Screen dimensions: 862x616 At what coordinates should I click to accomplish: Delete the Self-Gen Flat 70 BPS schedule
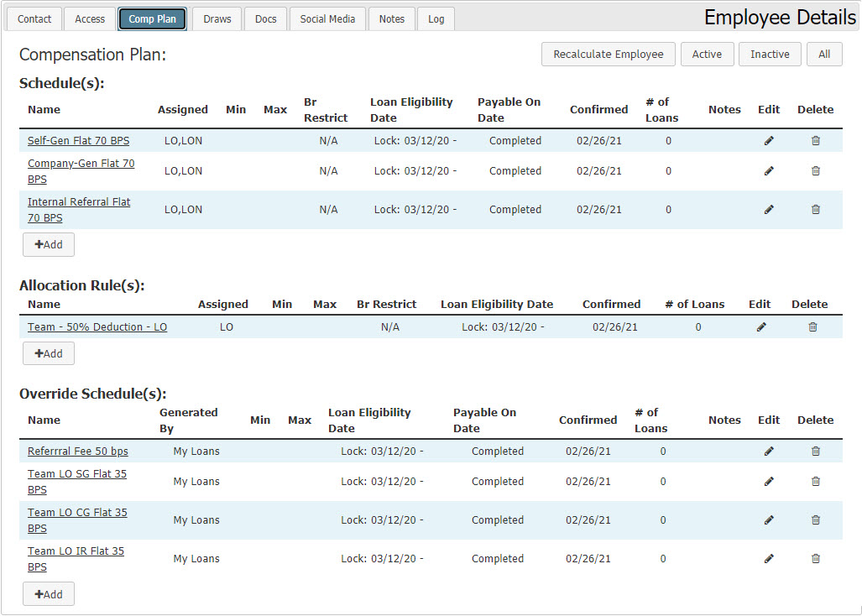click(815, 141)
